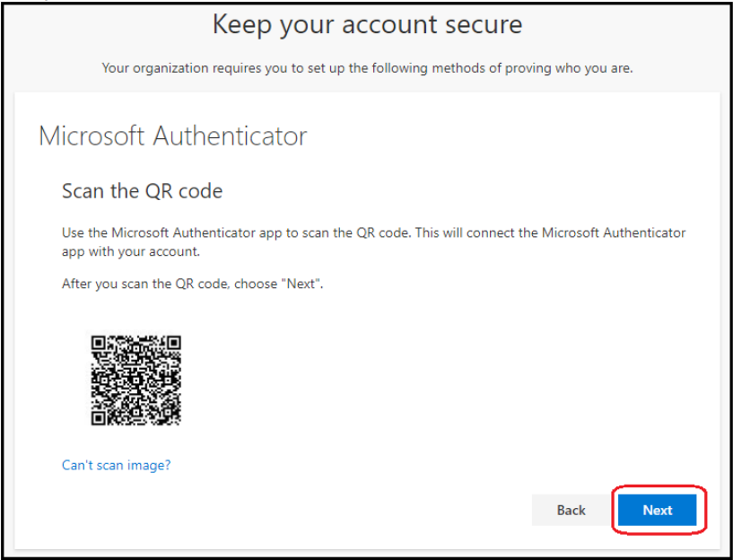Select the "Keep your account secure" page title
The image size is (733, 560).
pos(367,25)
